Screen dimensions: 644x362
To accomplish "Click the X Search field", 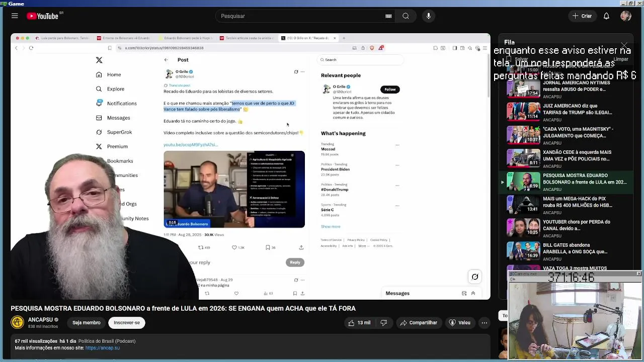I will click(360, 60).
